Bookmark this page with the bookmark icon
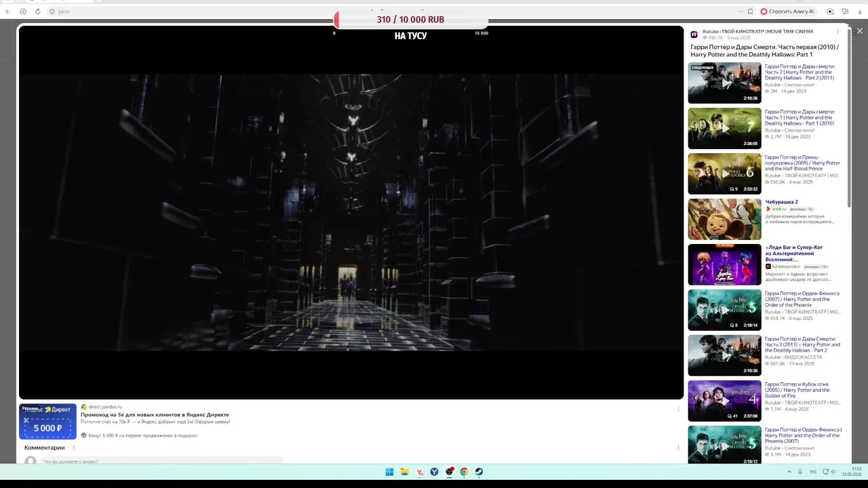 pyautogui.click(x=750, y=12)
